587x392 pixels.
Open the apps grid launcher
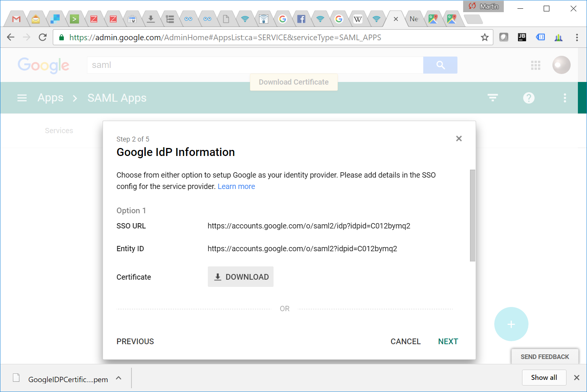click(x=536, y=65)
